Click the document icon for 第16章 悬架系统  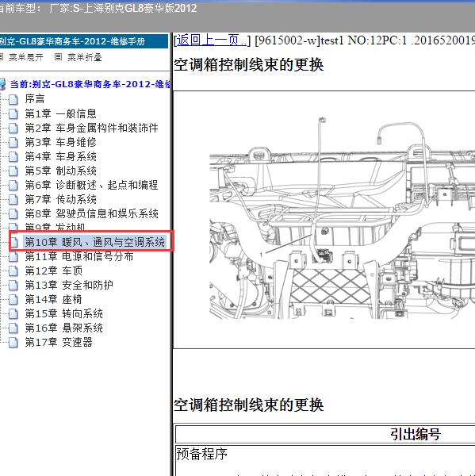pyautogui.click(x=13, y=328)
